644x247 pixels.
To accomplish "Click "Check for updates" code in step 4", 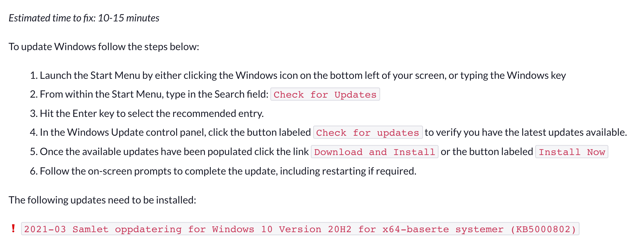I will (367, 133).
